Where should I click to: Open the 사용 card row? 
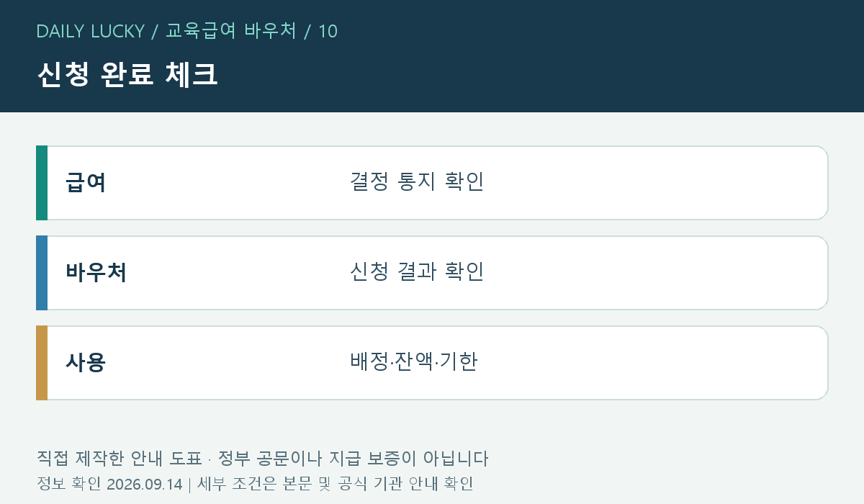tap(432, 363)
